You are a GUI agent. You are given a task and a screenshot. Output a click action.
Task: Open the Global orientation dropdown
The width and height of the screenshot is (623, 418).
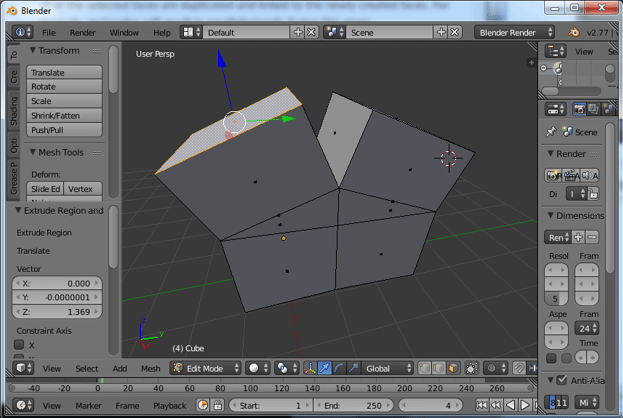[389, 368]
